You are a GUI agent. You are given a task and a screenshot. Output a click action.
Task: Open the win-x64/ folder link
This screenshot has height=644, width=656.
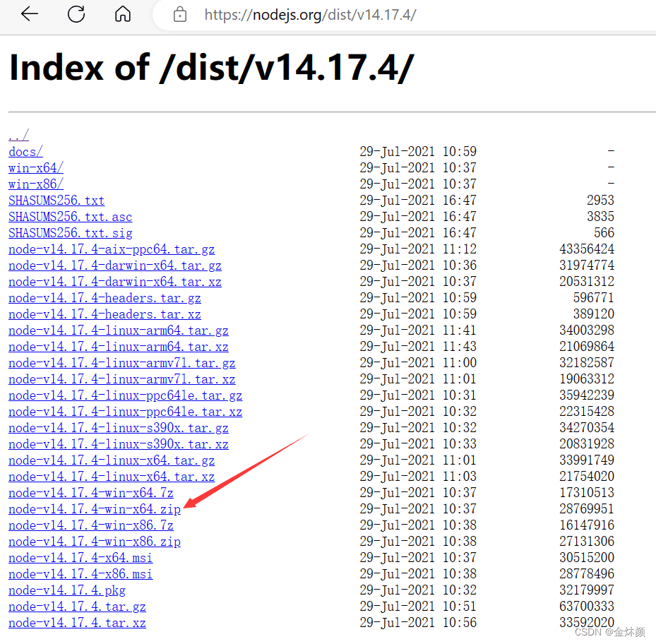tap(36, 168)
